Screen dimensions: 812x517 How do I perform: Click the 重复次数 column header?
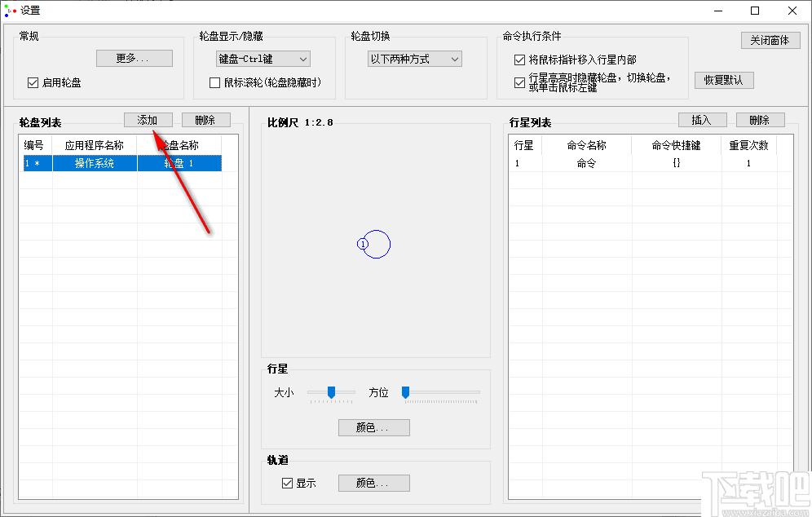pyautogui.click(x=749, y=145)
